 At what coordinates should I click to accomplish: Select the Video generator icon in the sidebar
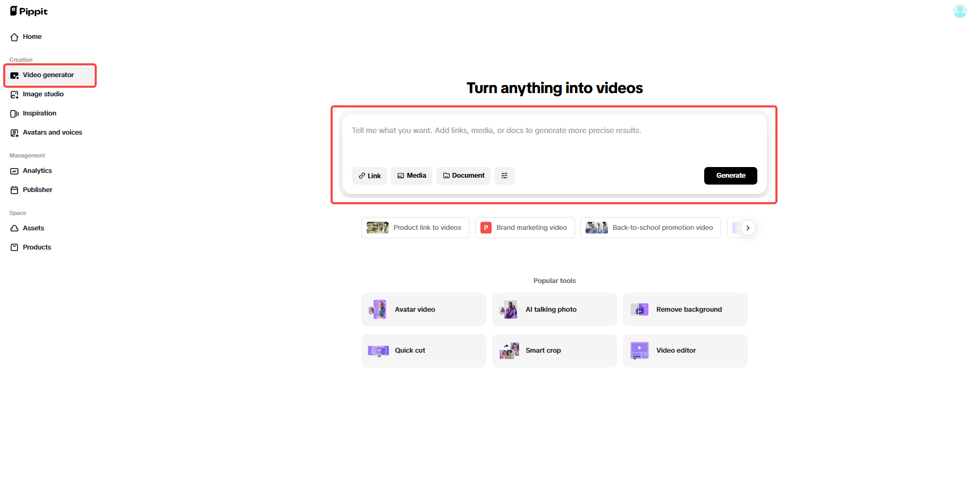point(14,75)
